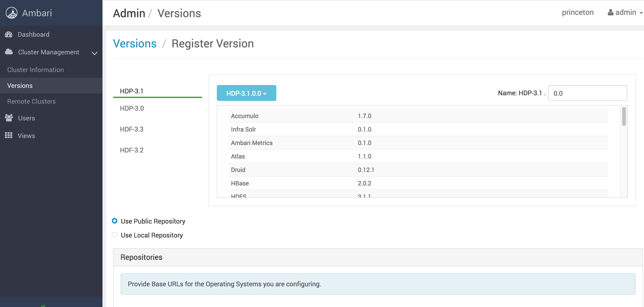This screenshot has height=307, width=644.
Task: Switch to the HDP-3.0 tab
Action: (x=132, y=108)
